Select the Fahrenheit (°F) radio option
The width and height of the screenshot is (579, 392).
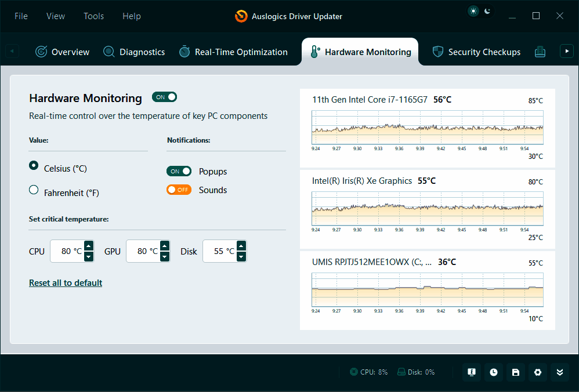[x=34, y=190]
